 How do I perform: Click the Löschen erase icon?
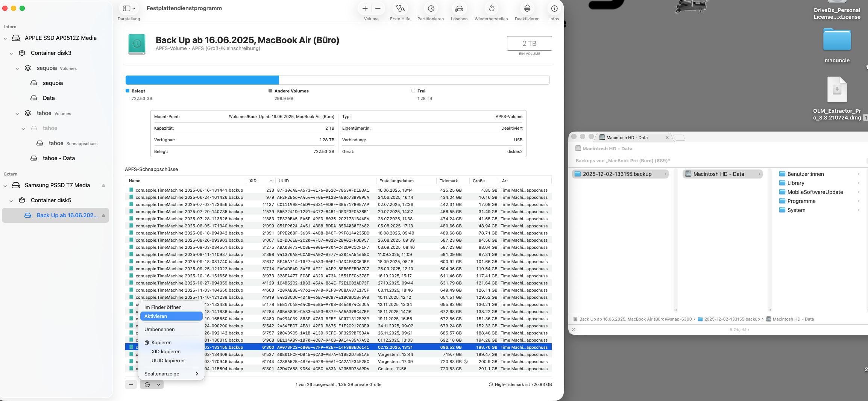459,9
